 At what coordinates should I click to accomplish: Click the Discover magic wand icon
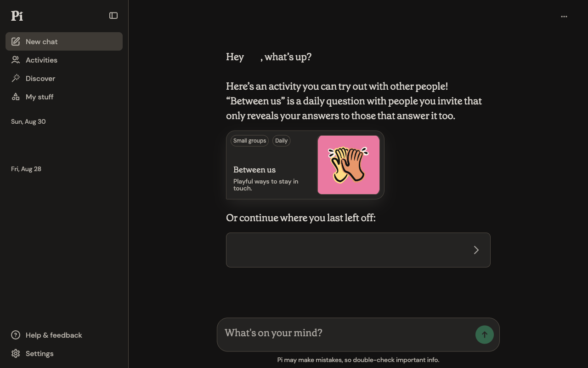click(x=16, y=78)
